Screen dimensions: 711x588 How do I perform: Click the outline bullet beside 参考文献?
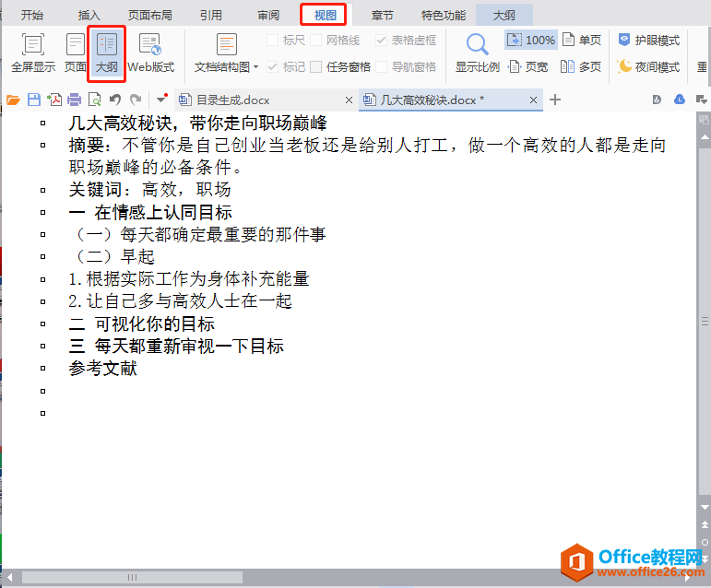coord(43,369)
